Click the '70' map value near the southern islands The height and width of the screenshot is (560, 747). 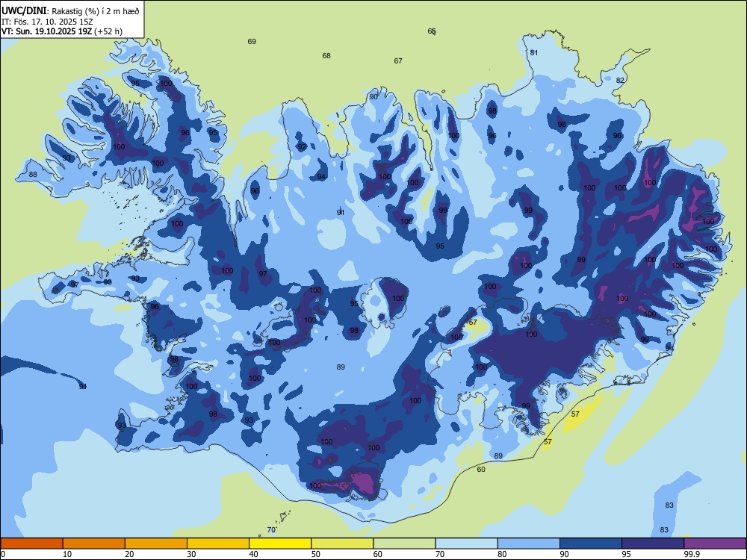coord(271,529)
